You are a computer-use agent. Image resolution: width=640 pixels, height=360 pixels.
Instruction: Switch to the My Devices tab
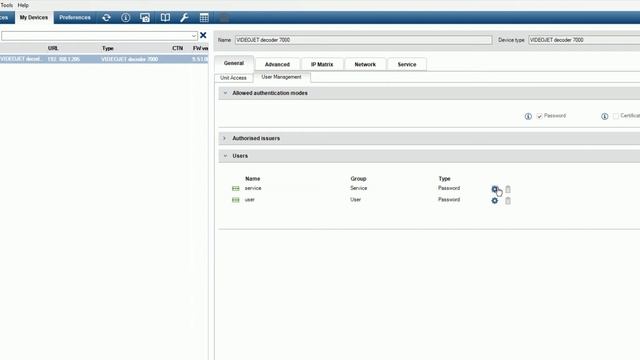point(34,18)
